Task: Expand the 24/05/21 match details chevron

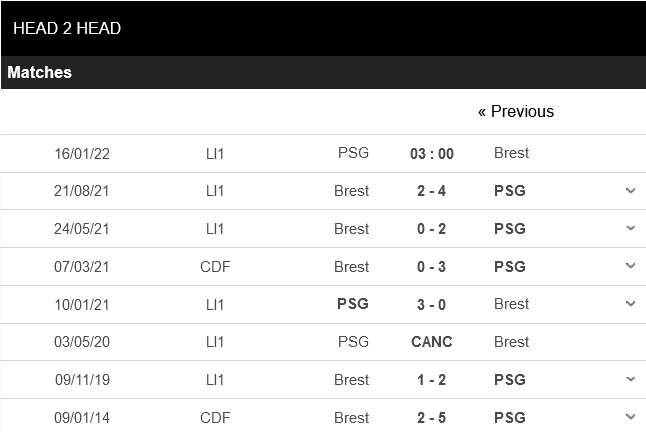Action: coord(630,228)
